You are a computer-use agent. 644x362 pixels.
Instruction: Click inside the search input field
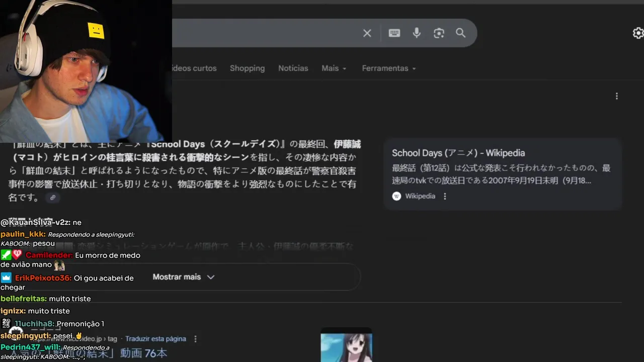267,33
